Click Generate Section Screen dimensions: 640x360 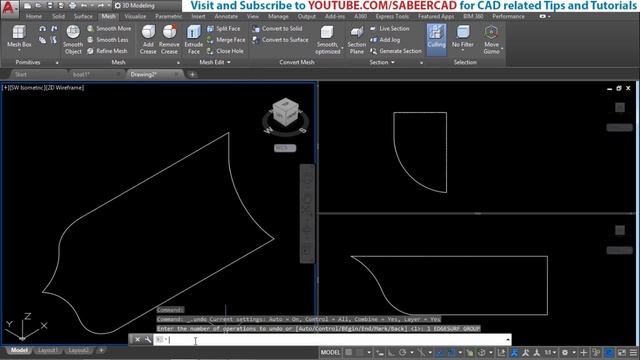click(x=396, y=51)
